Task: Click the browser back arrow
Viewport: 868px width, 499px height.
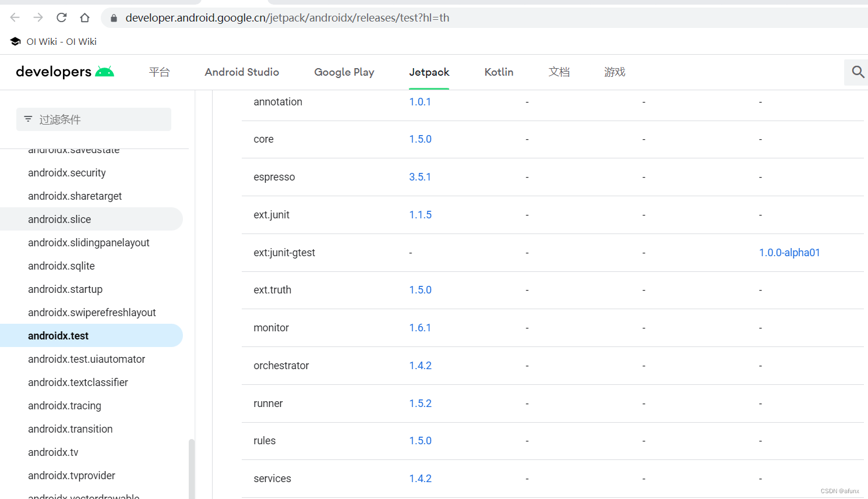Action: (x=15, y=17)
